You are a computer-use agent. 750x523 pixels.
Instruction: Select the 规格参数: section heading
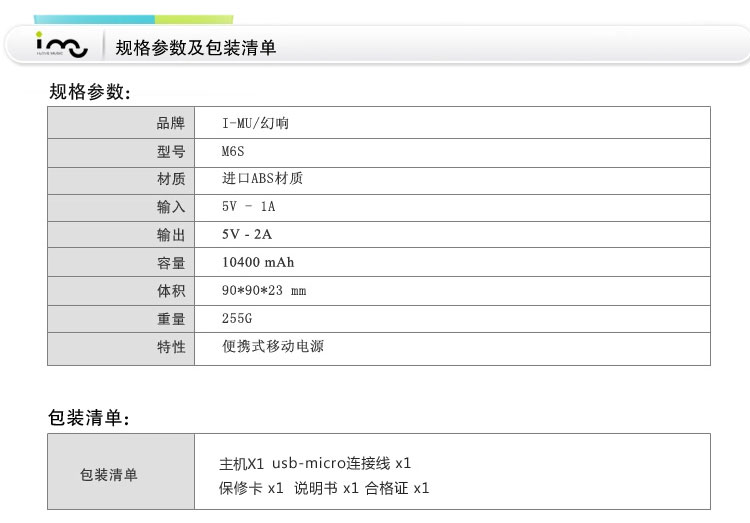click(x=89, y=92)
